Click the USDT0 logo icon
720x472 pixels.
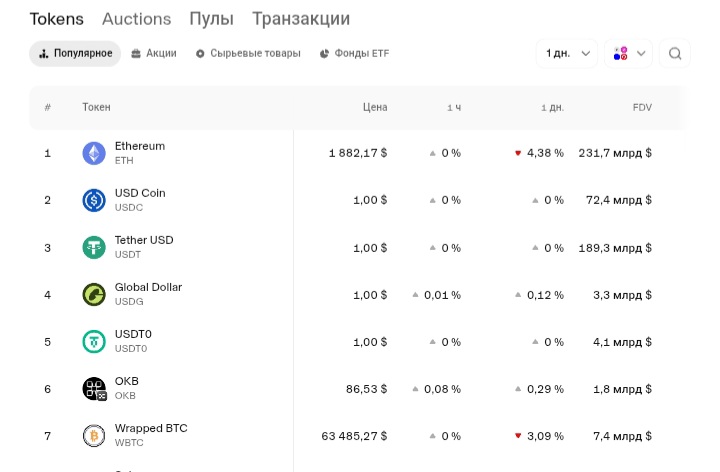click(x=94, y=342)
